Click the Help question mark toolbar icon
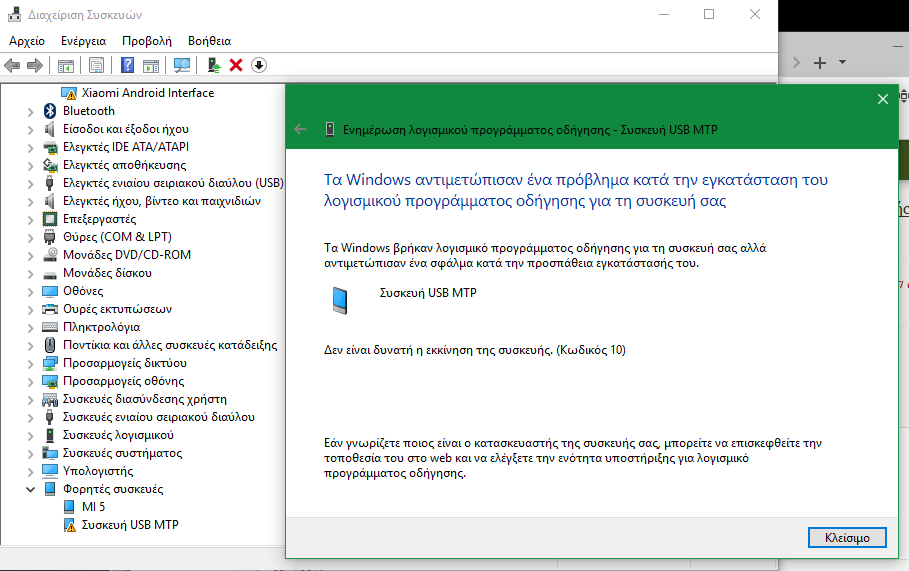909x571 pixels. [x=127, y=65]
